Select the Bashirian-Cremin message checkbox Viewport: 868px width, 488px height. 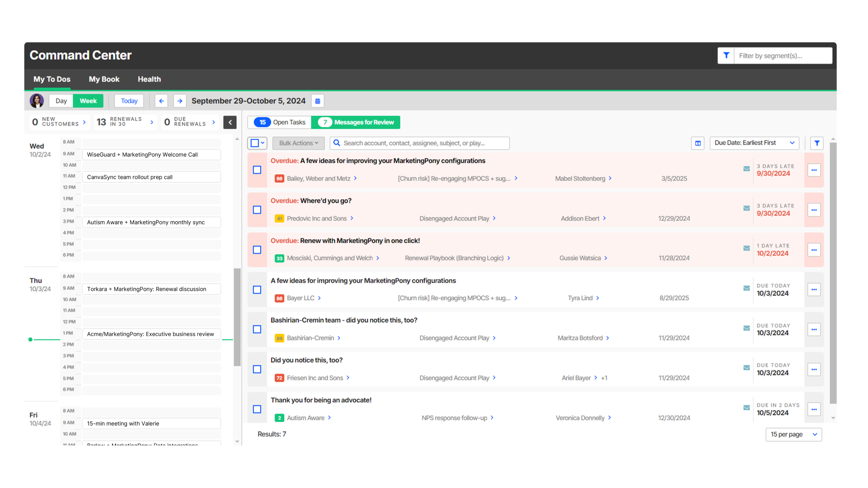(257, 329)
